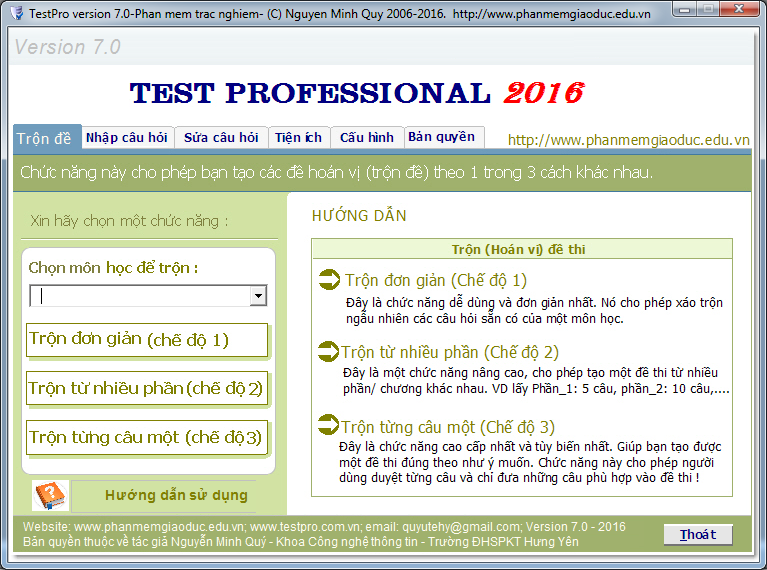Click the help book icon
The height and width of the screenshot is (570, 767).
(x=50, y=495)
